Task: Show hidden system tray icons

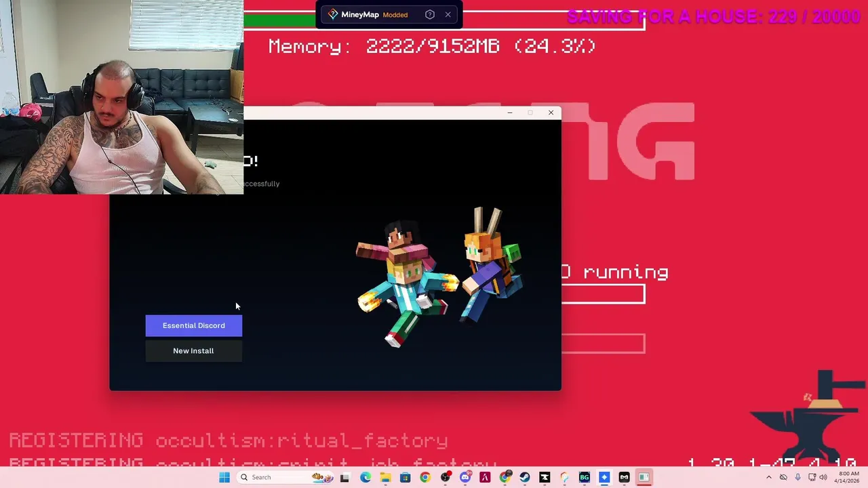Action: pyautogui.click(x=768, y=477)
